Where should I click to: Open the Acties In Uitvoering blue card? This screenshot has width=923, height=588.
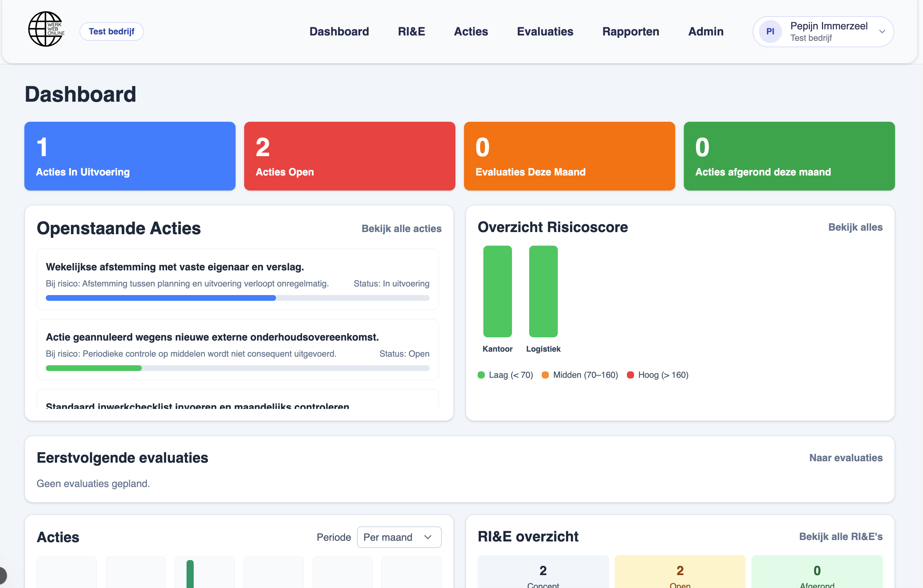click(130, 156)
